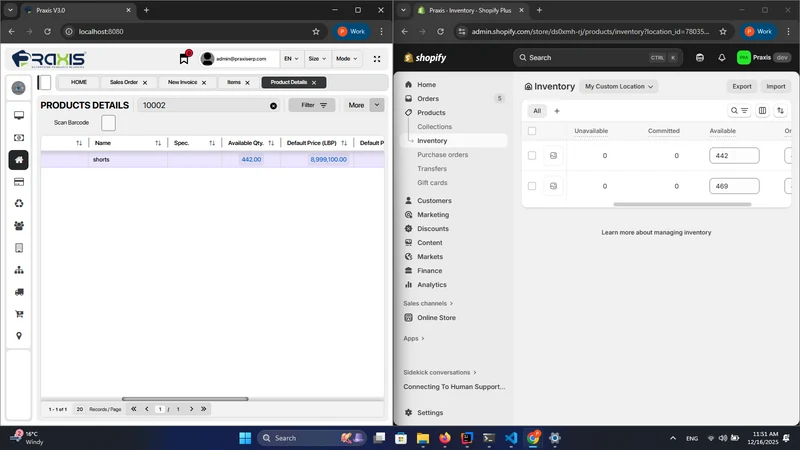Open the Windows Start button
This screenshot has width=800, height=450.
(245, 438)
